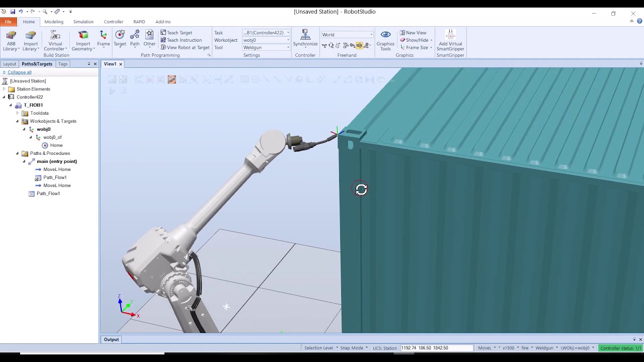Screen dimensions: 644x362
Task: Open the Path creation tool
Action: [x=135, y=39]
